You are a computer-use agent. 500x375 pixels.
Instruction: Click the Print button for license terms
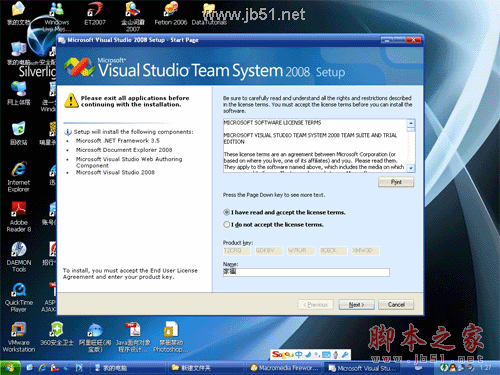pos(396,182)
